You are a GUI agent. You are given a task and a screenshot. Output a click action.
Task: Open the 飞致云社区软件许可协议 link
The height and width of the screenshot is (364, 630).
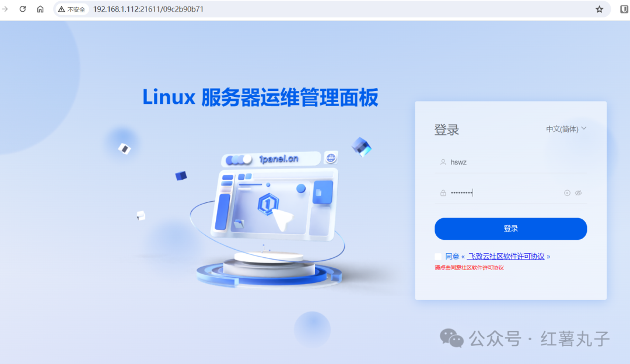(x=506, y=256)
